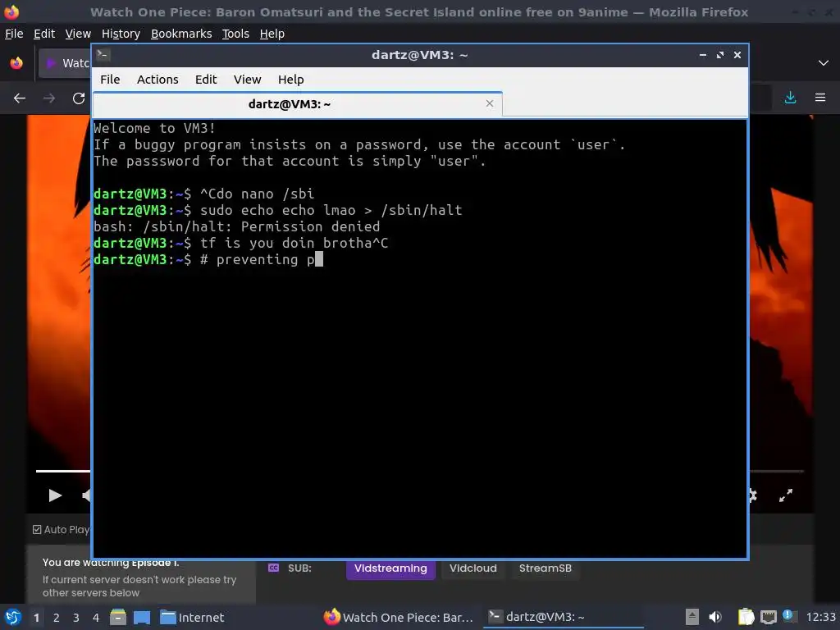Open the terminal Help menu
The height and width of the screenshot is (630, 840).
291,80
